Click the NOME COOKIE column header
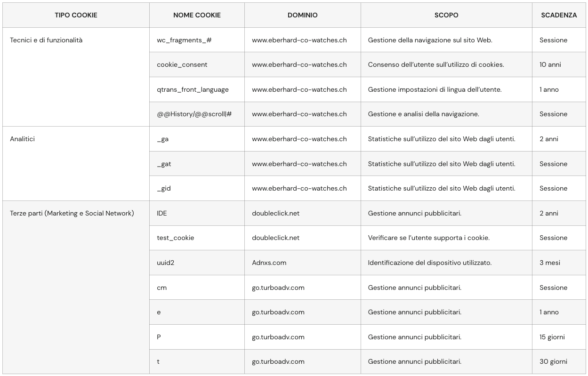The height and width of the screenshot is (376, 588). point(197,15)
